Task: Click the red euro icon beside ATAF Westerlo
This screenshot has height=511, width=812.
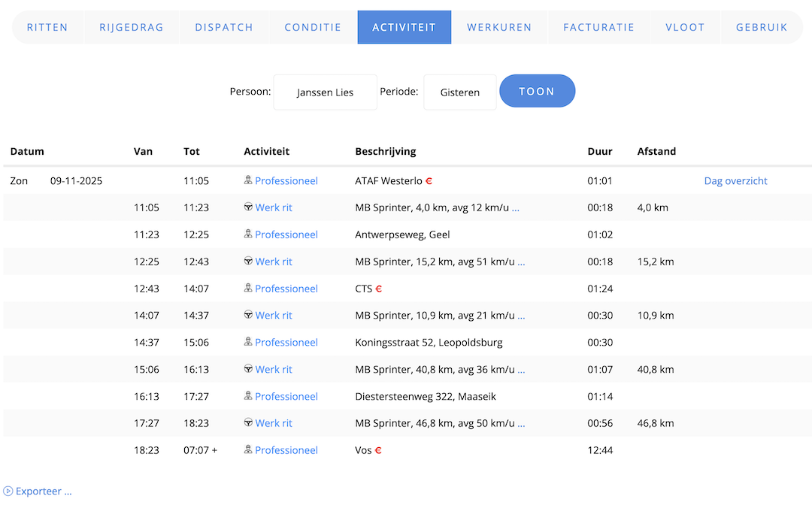Action: coord(429,181)
